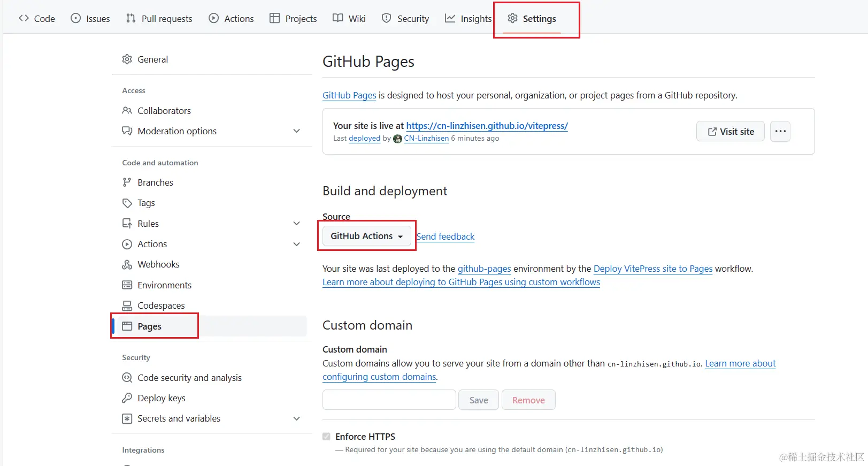Click the Tags icon in sidebar
This screenshot has height=466, width=868.
coord(127,203)
